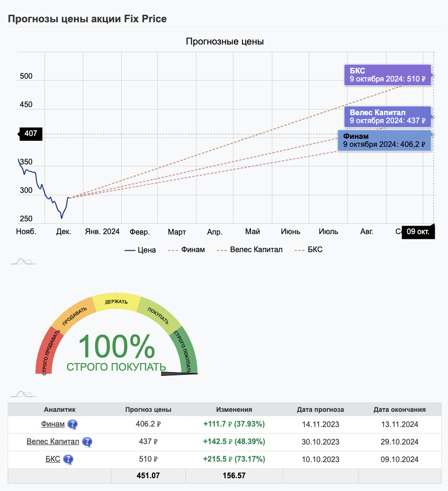Click the 406.2 ₽ forecast cell

tap(148, 424)
